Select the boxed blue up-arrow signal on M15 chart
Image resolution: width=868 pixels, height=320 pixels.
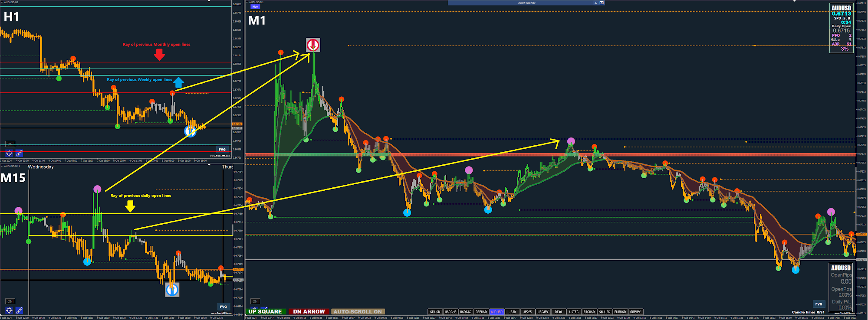(x=172, y=290)
